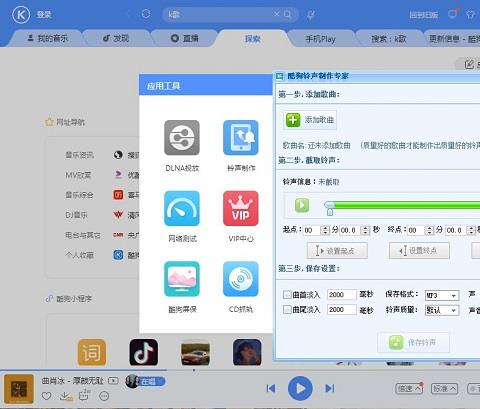
Task: Clear the search field with X icon
Action: point(277,14)
